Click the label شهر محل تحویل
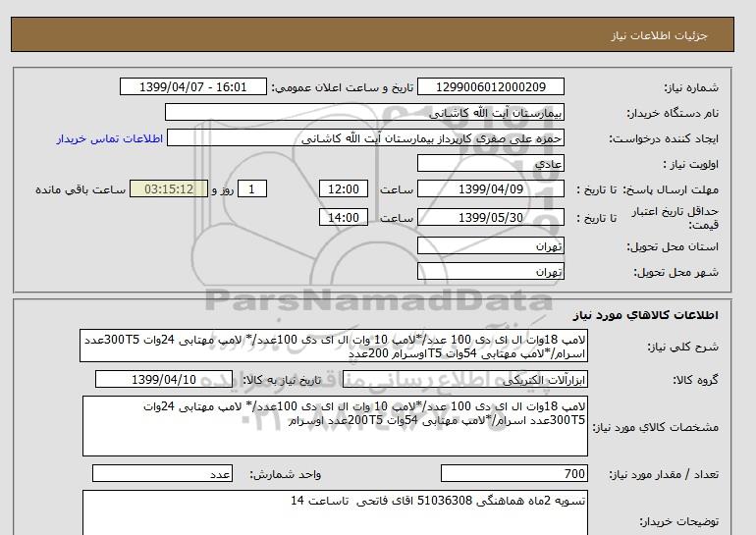Screen dimensions: 756x535 (675, 272)
